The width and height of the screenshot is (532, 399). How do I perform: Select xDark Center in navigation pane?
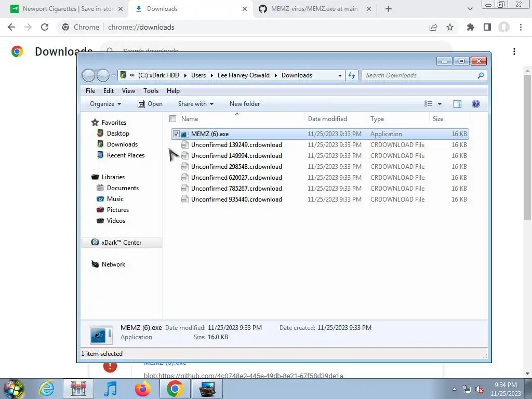click(x=121, y=243)
